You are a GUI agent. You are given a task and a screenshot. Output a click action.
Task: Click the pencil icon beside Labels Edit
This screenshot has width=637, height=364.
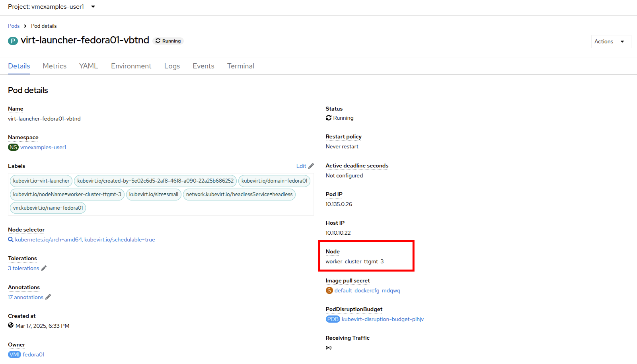pos(311,166)
